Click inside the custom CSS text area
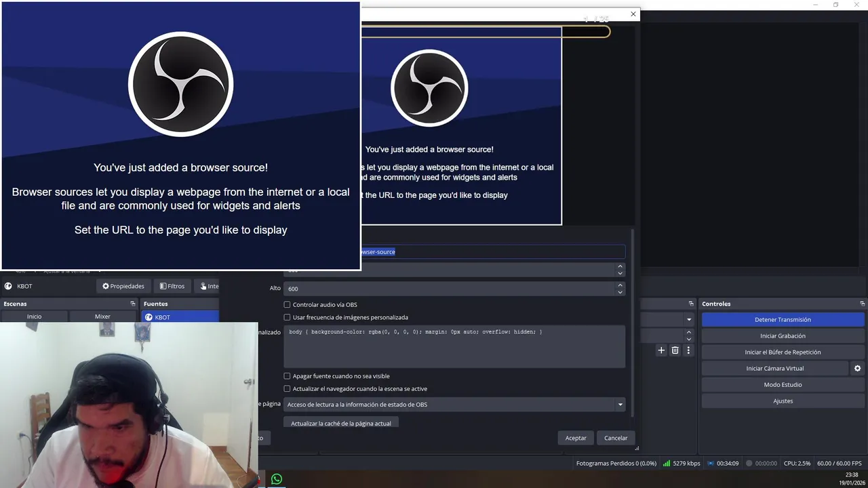Screen dimensions: 868x488 click(454, 346)
